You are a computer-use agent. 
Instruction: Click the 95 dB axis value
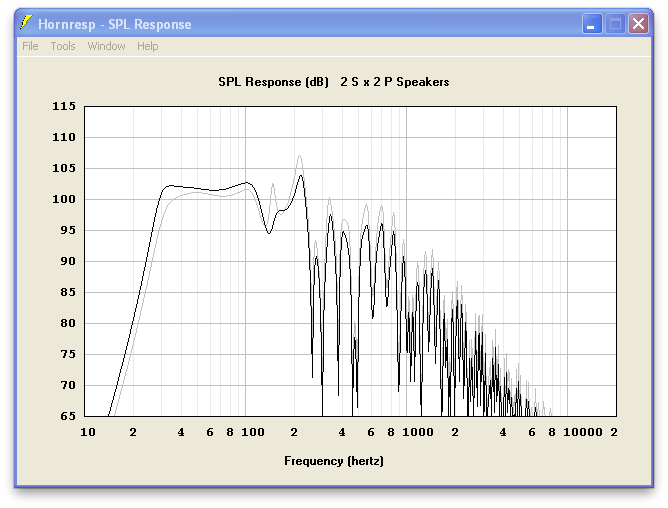pos(68,230)
